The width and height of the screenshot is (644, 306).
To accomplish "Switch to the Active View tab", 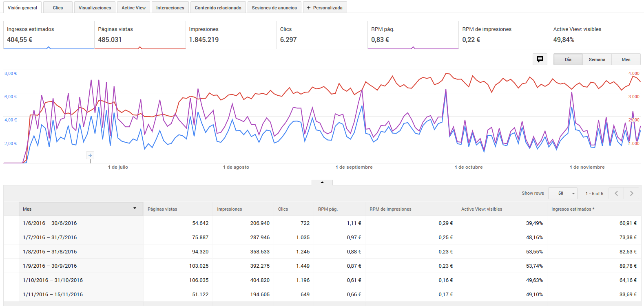I will pos(133,8).
